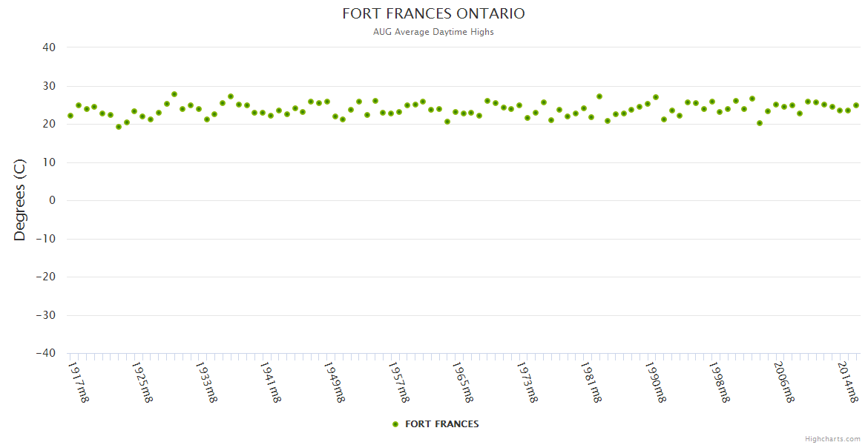Select the AUG Average Daytime Highs subtitle

[433, 32]
